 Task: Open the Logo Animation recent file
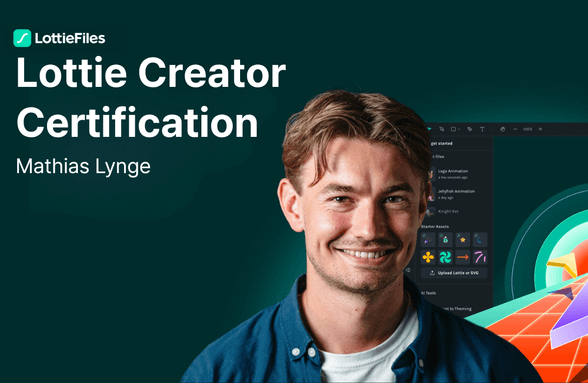pos(449,174)
